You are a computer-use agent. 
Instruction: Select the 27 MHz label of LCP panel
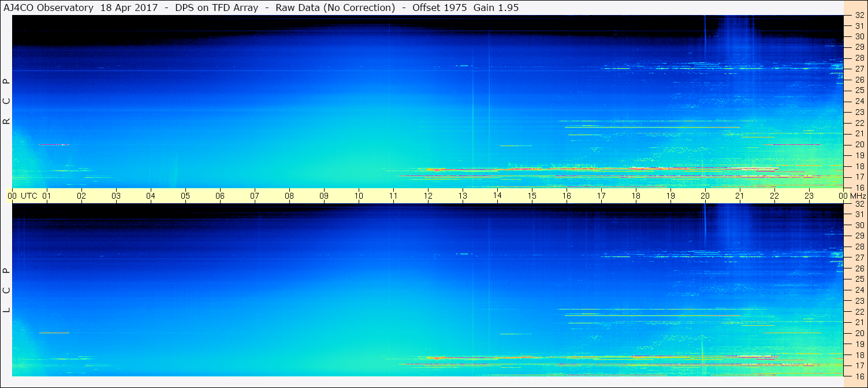pyautogui.click(x=859, y=258)
